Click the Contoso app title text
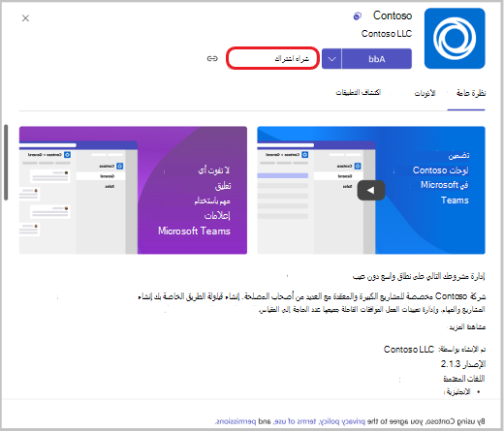504x431 pixels. point(393,15)
